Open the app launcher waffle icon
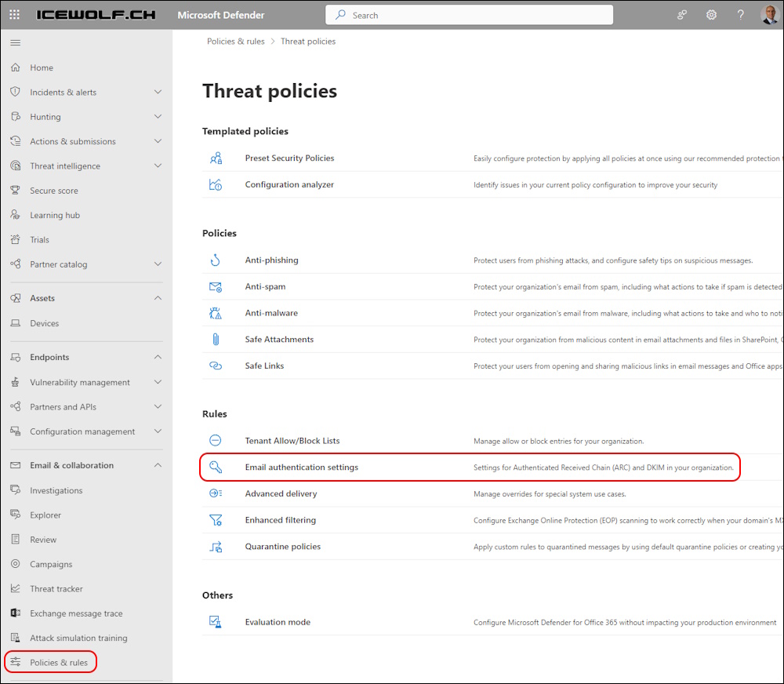This screenshot has height=684, width=784. 14,14
